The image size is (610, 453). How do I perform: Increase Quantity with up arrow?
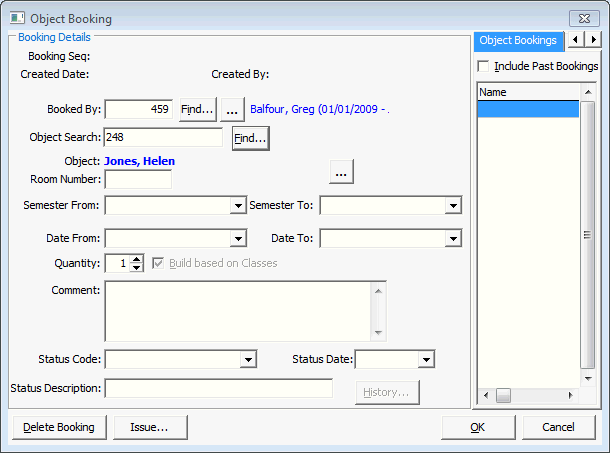pos(136,259)
